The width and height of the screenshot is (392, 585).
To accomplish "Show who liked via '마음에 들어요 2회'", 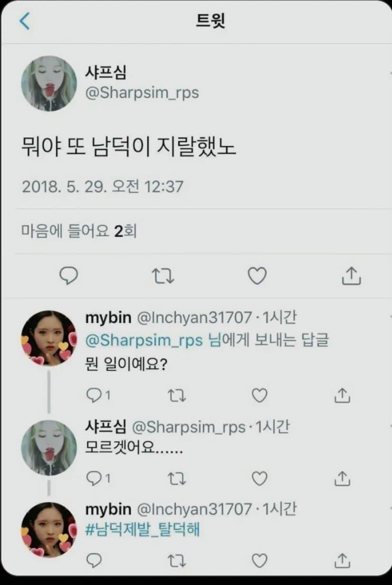I will [x=79, y=231].
